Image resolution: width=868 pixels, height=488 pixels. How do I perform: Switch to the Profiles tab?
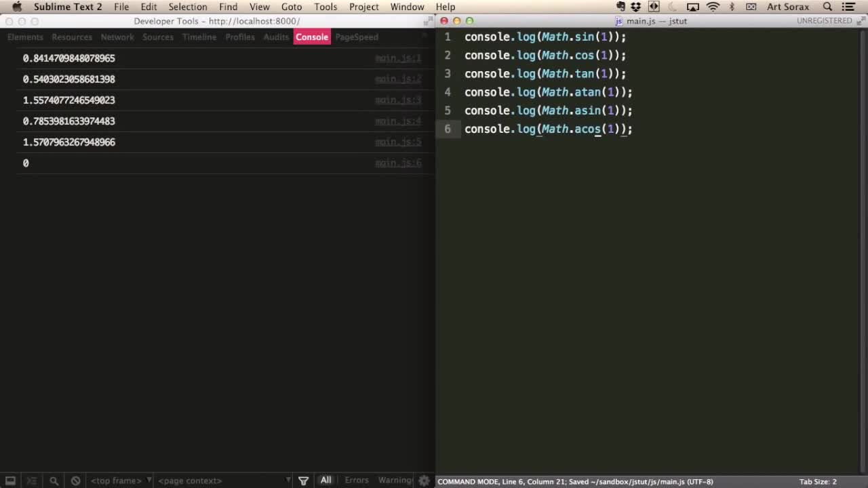240,37
